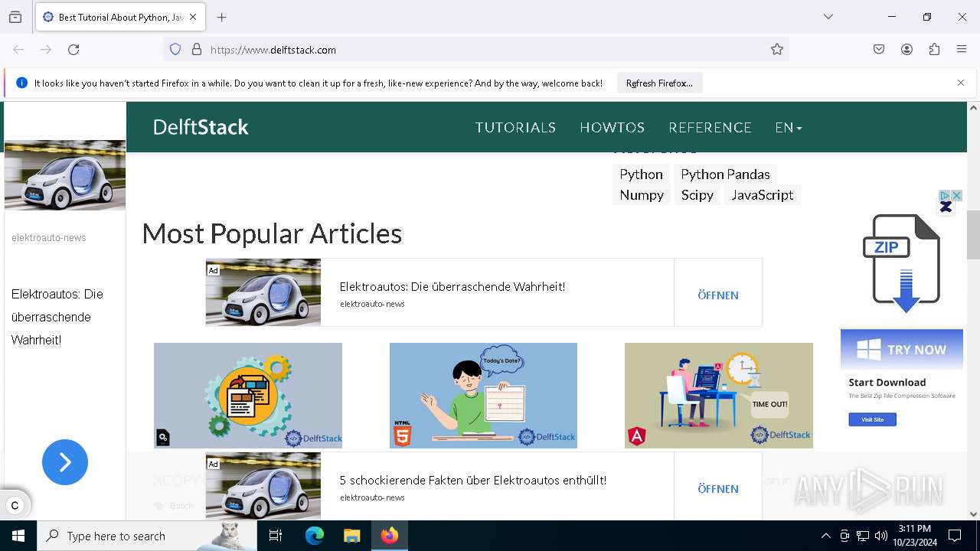Bookmark this page with star icon

[777, 50]
